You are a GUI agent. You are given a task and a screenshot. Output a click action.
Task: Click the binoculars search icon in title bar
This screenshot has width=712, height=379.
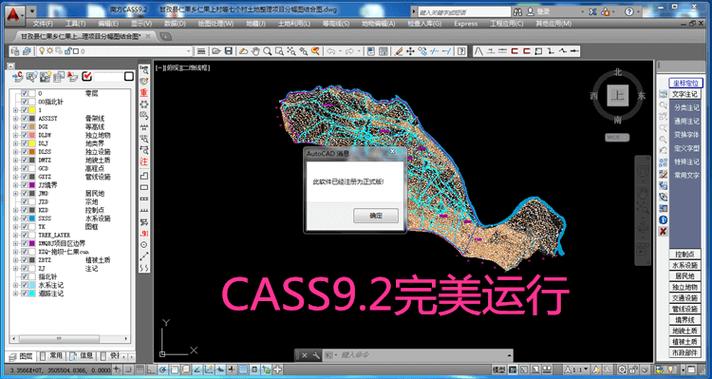click(518, 12)
